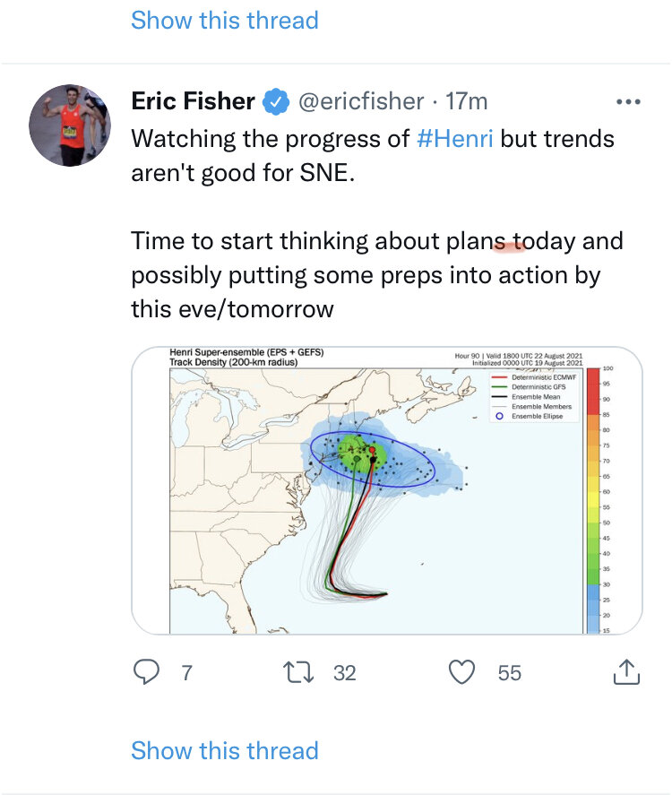Click the map legend box
This screenshot has width=672, height=795.
[x=534, y=396]
